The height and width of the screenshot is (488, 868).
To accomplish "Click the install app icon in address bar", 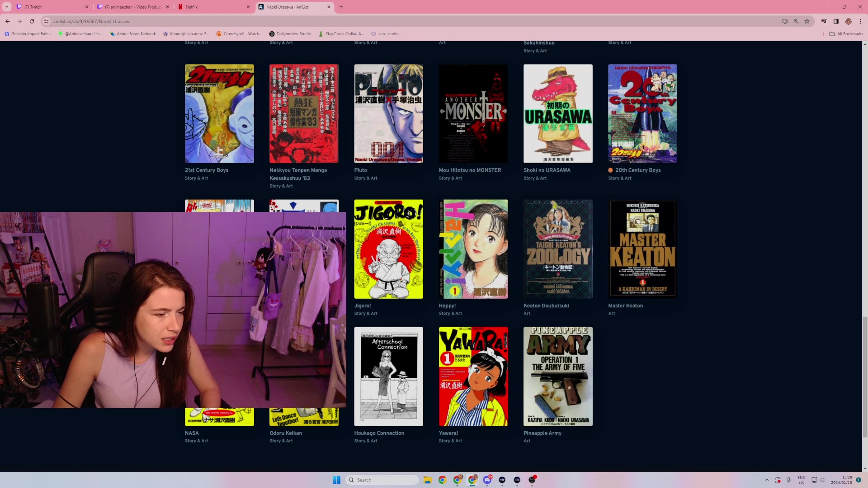I will click(x=785, y=21).
